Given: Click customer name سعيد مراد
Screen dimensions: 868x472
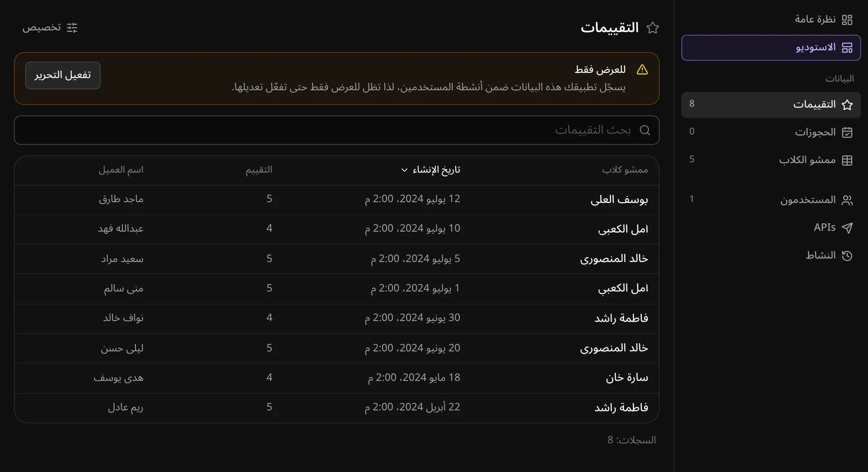Looking at the screenshot, I should 122,259.
